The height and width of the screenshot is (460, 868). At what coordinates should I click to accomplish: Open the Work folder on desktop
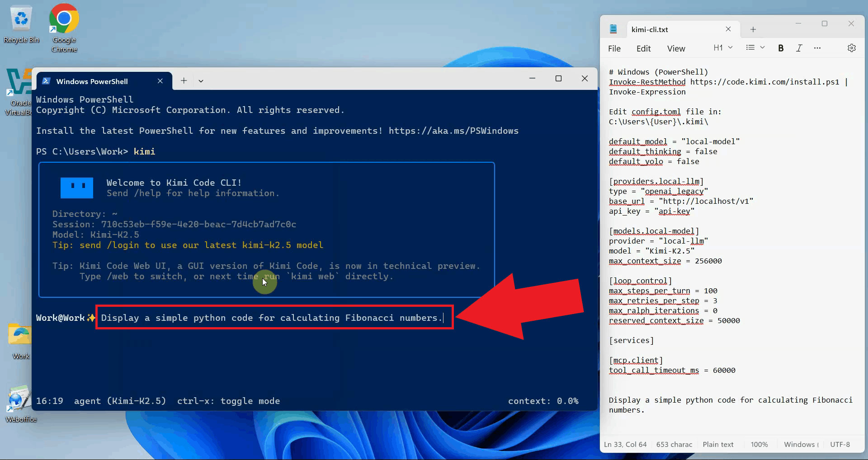pos(20,340)
